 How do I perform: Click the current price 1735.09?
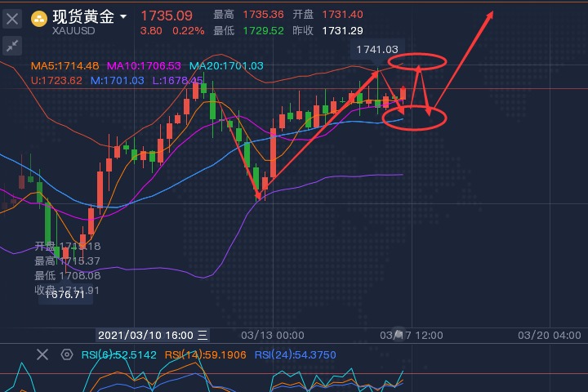click(x=167, y=16)
